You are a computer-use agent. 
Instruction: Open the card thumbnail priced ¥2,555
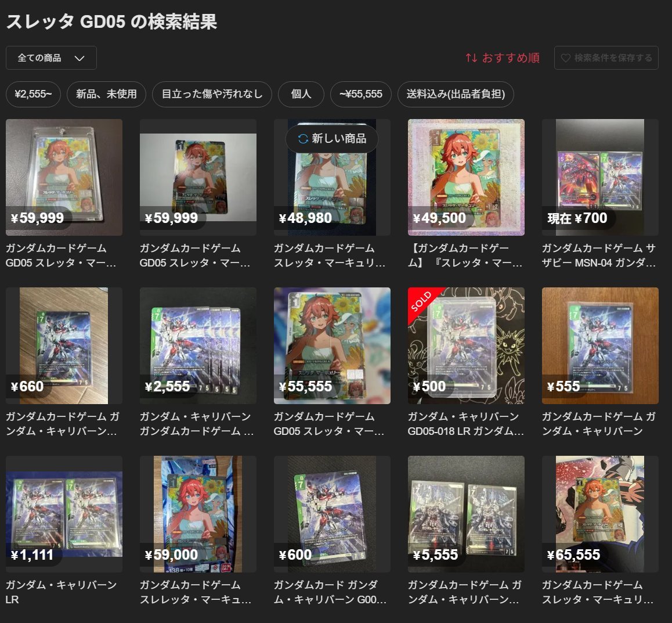pyautogui.click(x=198, y=345)
